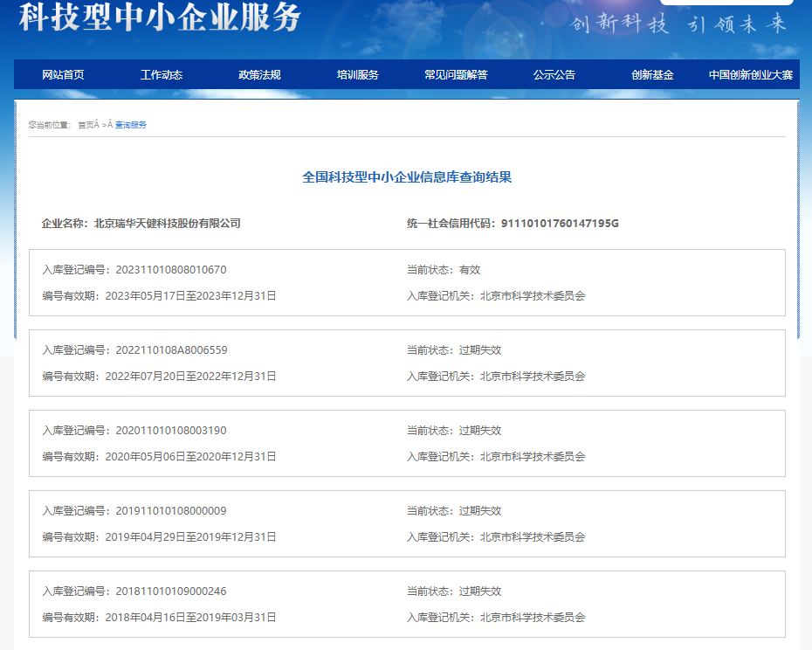The image size is (812, 650).
Task: Click registration number 202311010808010670
Action: (x=171, y=270)
